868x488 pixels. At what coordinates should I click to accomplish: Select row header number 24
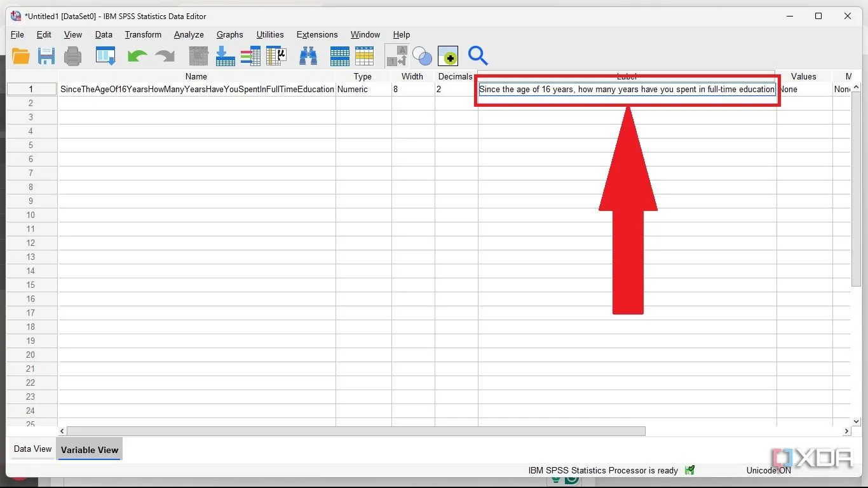tap(32, 411)
